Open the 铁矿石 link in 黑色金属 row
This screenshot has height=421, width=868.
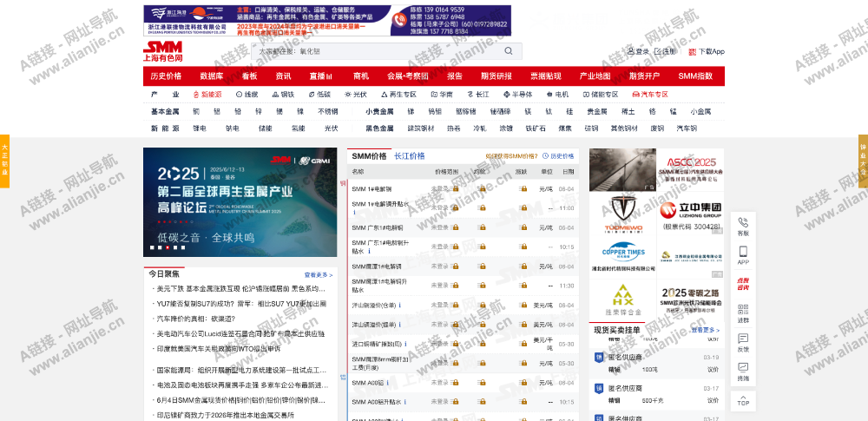pos(536,128)
